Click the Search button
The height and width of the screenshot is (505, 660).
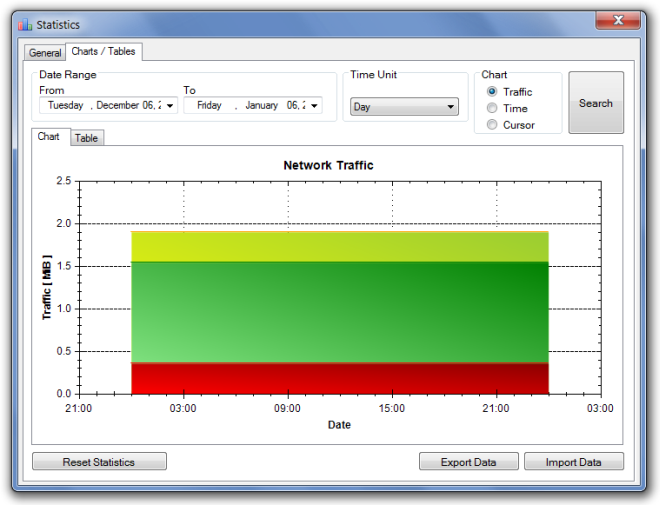pos(596,103)
